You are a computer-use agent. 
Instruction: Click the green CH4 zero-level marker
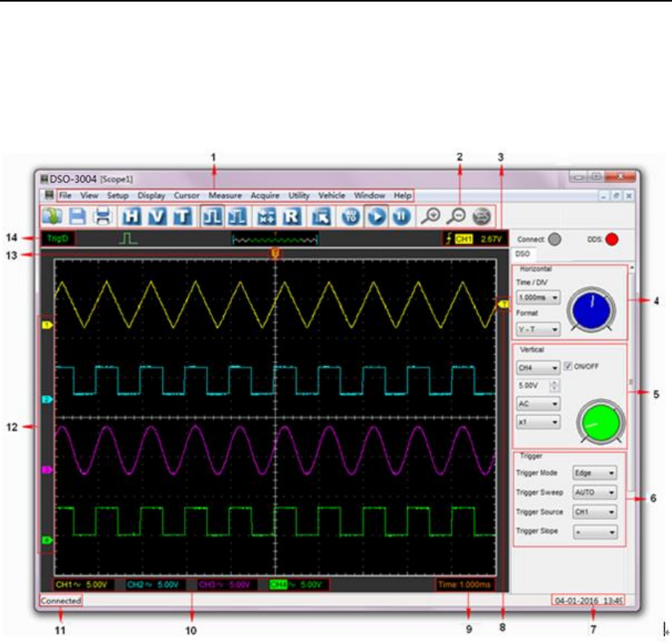(47, 540)
